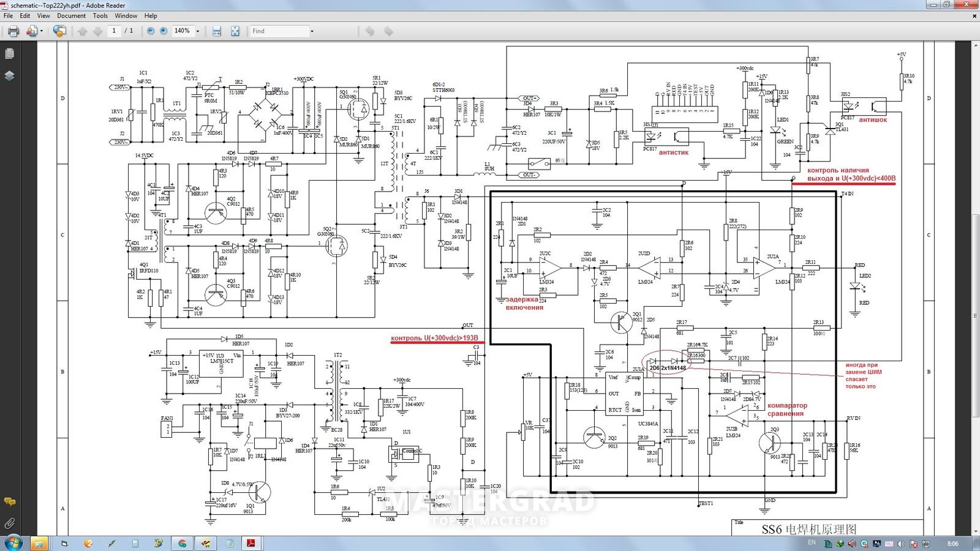Click the orange number 2 taskbar icon

click(88, 543)
